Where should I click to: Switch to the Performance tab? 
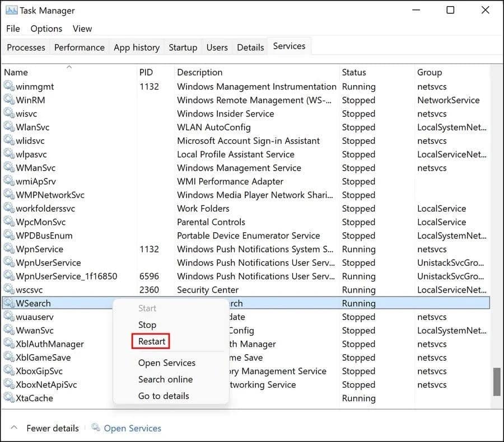(x=79, y=48)
